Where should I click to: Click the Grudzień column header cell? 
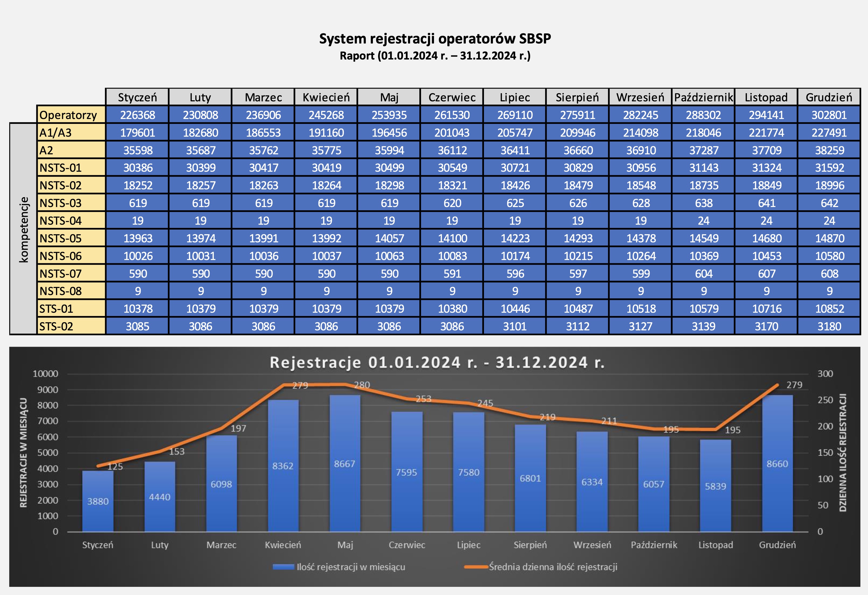tap(829, 97)
